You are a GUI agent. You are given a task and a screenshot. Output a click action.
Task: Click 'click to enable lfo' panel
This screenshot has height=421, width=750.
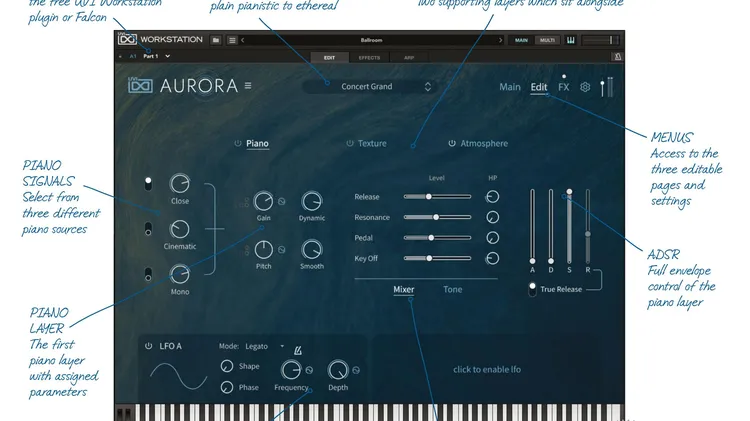tap(487, 369)
